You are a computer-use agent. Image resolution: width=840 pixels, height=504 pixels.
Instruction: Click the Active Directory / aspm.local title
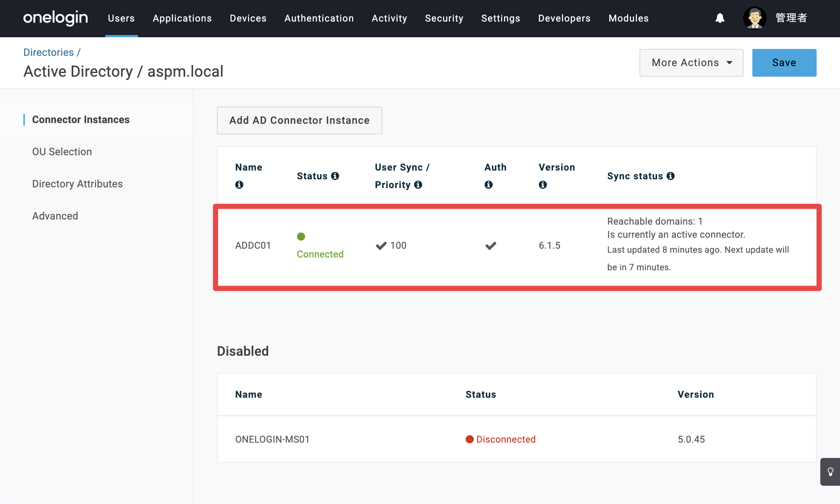(x=123, y=72)
